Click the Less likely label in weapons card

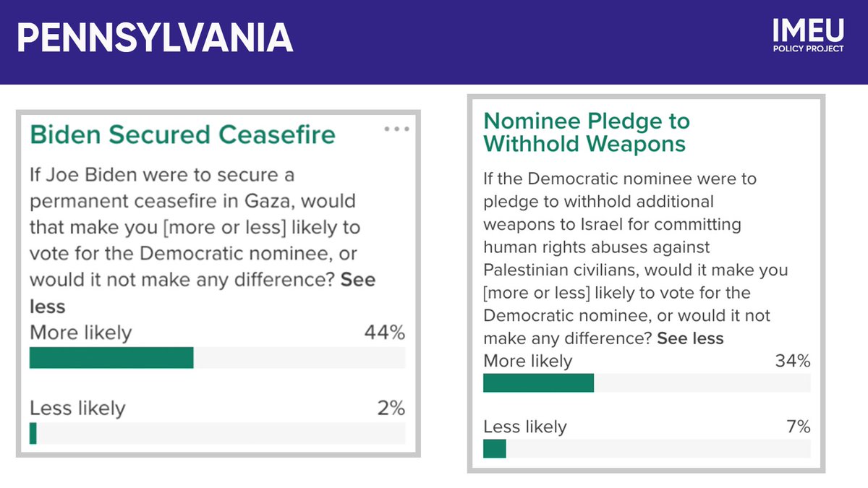pyautogui.click(x=524, y=427)
